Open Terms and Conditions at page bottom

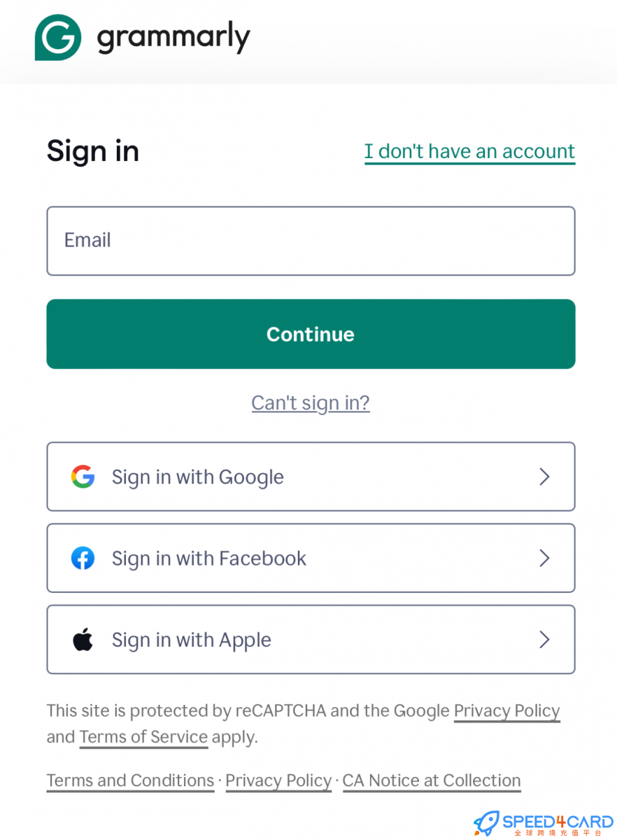(x=130, y=780)
